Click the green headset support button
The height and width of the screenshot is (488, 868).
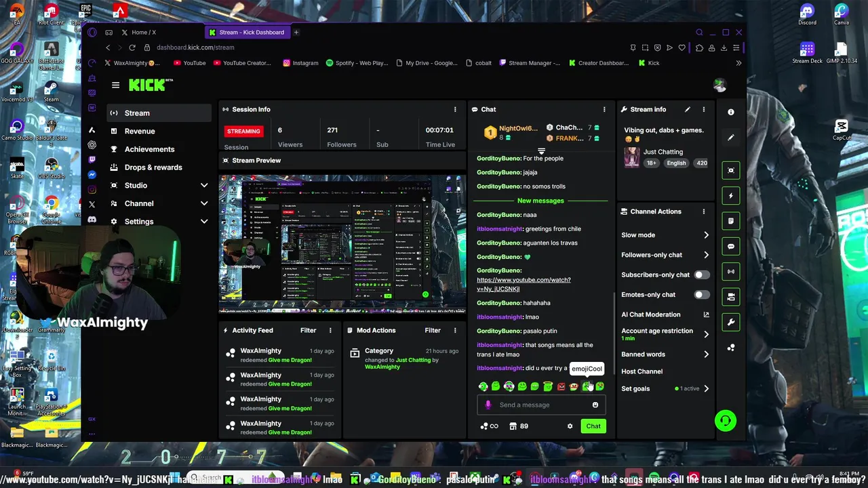pos(726,421)
